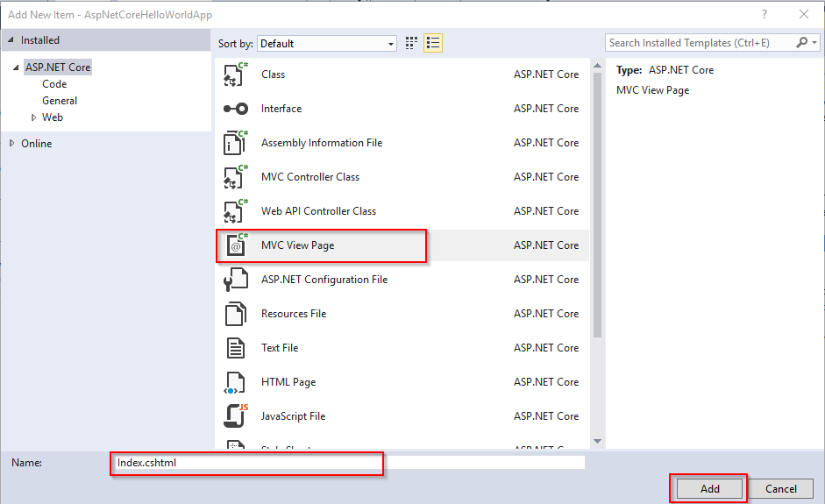
Task: Select the Online label
Action: click(x=36, y=144)
